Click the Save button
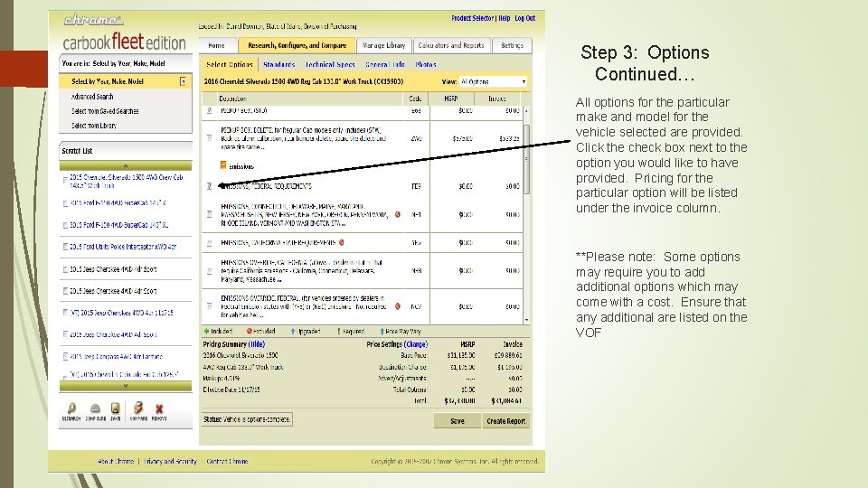 coord(458,421)
